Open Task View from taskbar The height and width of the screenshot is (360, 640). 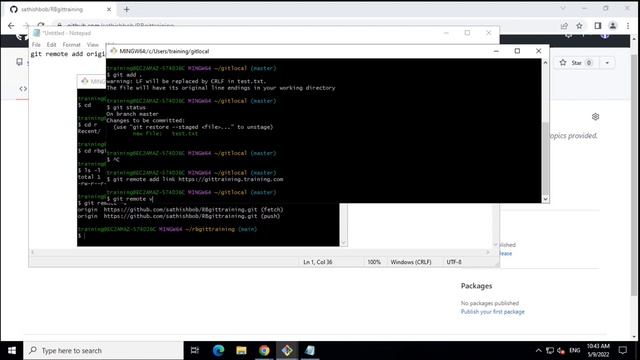195,351
